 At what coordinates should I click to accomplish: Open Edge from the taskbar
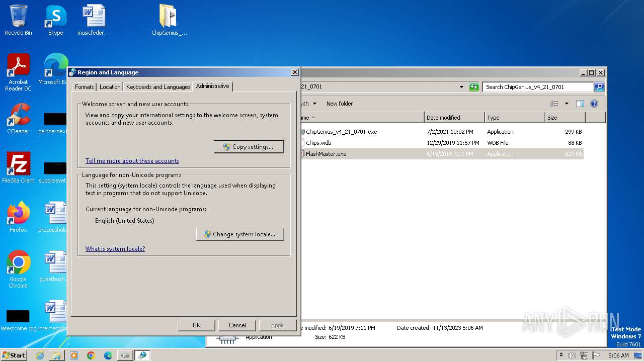click(x=108, y=355)
